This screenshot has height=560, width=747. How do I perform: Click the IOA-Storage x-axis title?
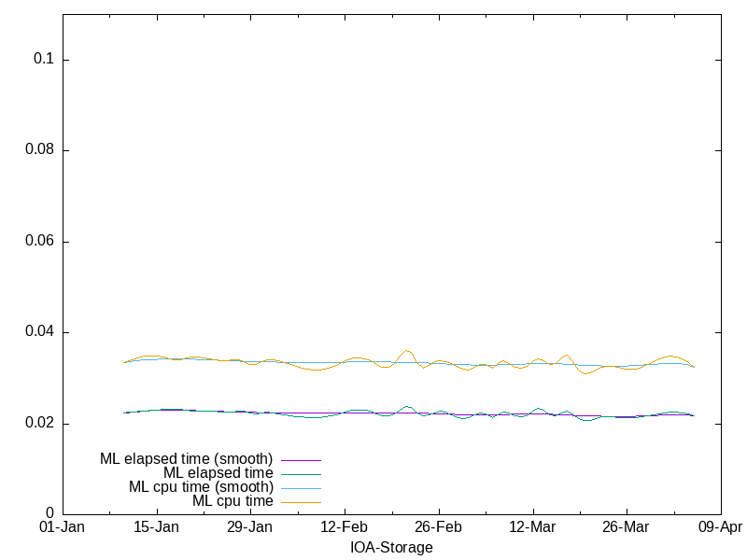coord(391,548)
